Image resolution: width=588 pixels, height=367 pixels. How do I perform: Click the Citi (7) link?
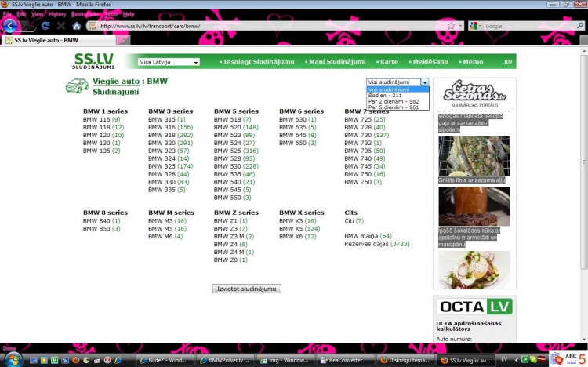click(x=354, y=220)
